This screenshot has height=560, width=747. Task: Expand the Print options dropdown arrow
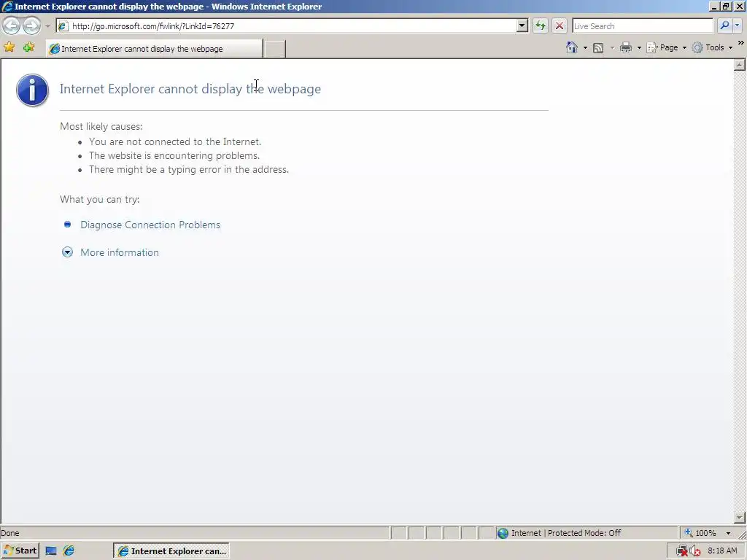pos(639,47)
